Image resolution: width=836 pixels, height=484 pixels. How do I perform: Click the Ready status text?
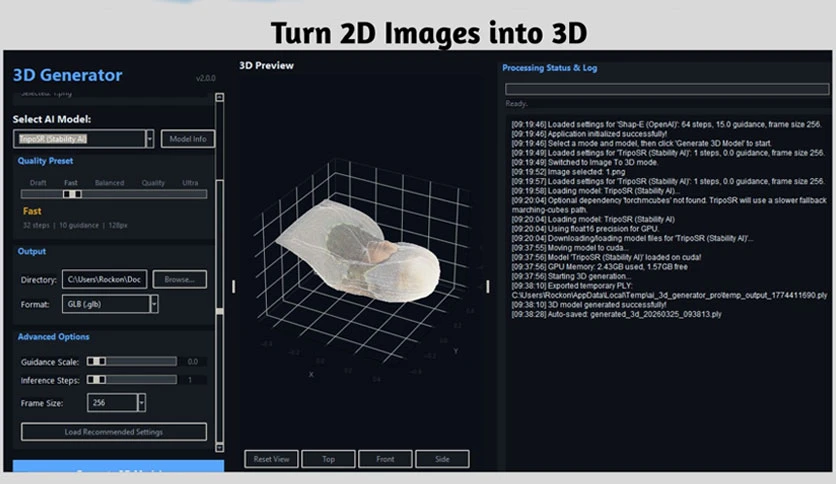point(516,104)
